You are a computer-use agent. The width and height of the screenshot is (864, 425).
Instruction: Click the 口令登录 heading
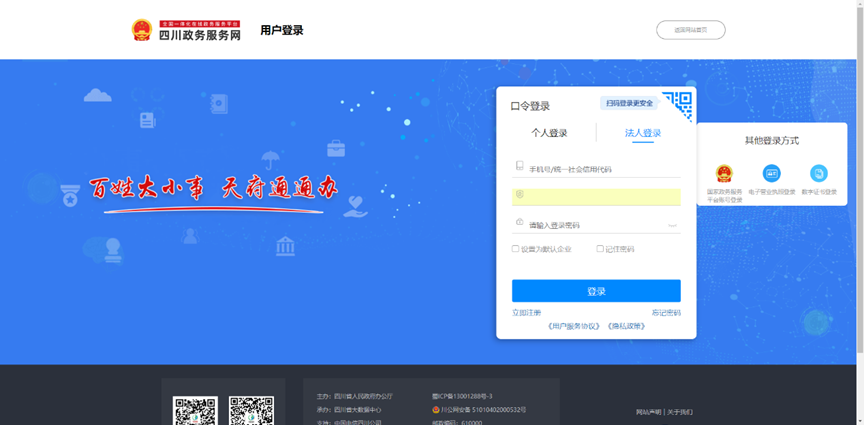(530, 106)
